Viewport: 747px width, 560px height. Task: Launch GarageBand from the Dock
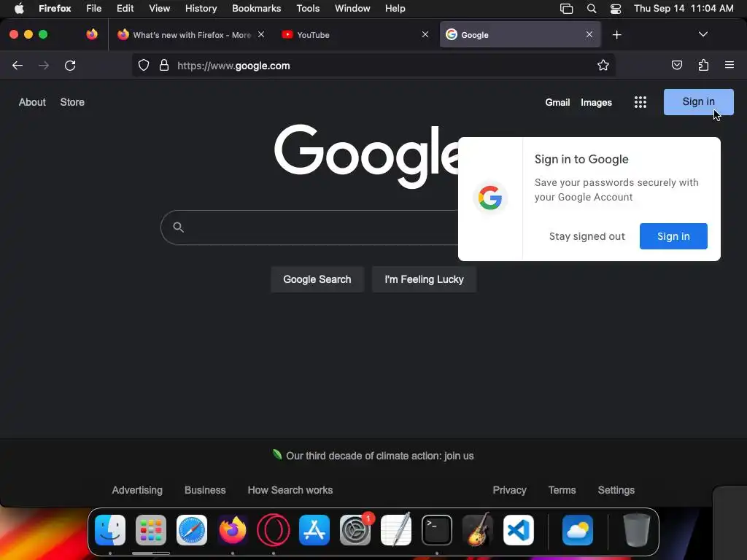click(x=478, y=529)
